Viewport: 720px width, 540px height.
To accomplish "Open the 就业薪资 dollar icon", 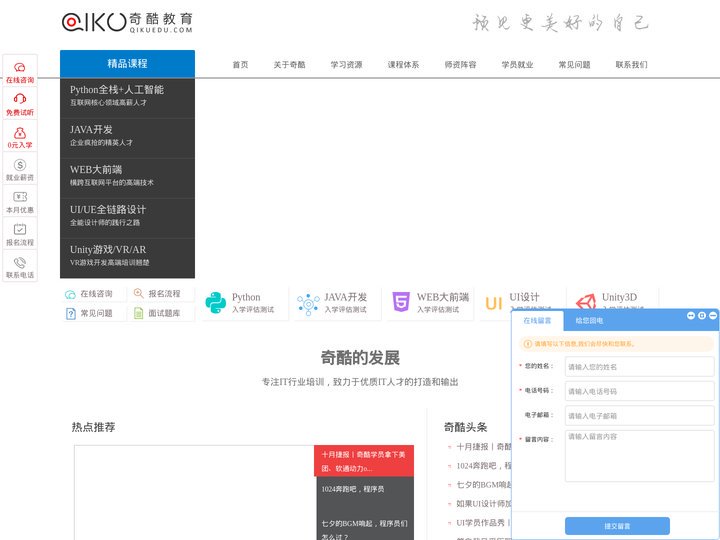I will 20,164.
